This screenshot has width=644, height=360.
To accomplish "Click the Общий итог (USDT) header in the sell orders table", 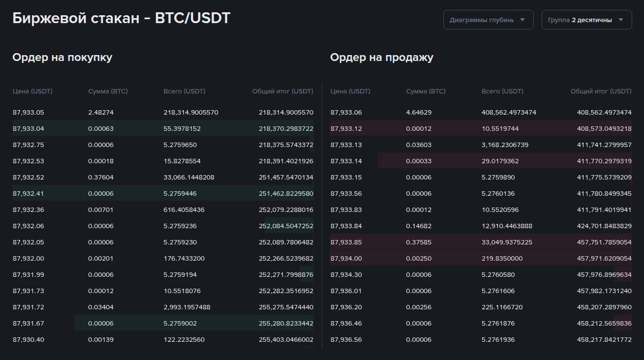I will 601,91.
